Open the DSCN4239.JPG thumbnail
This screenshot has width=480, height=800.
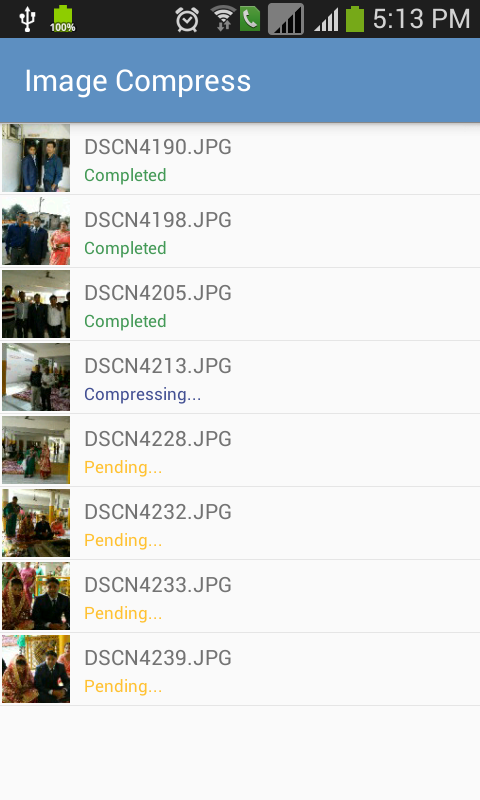[x=36, y=669]
